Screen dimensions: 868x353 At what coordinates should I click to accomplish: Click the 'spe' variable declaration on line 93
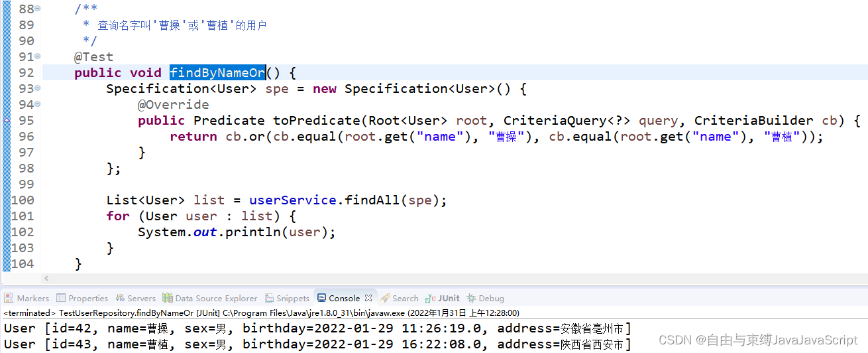click(x=277, y=89)
